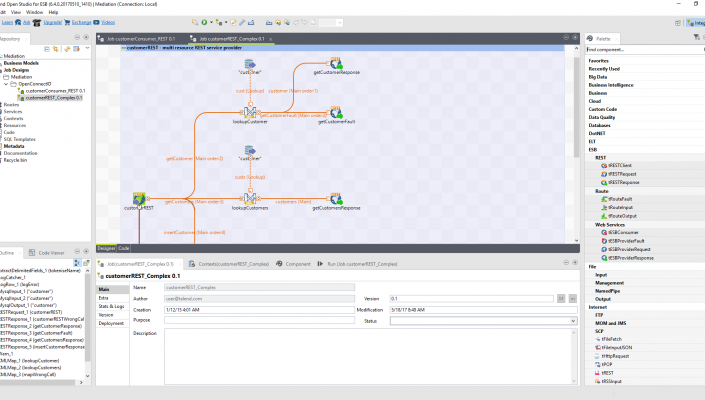Image resolution: width=705 pixels, height=400 pixels.
Task: Collapse the ESB palette category
Action: [593, 150]
